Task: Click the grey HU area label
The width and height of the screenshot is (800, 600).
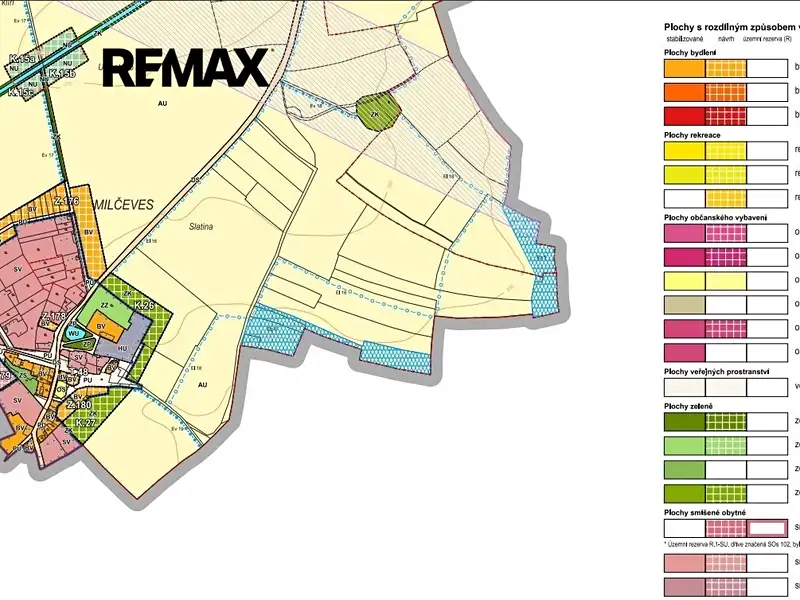Action: pos(122,349)
